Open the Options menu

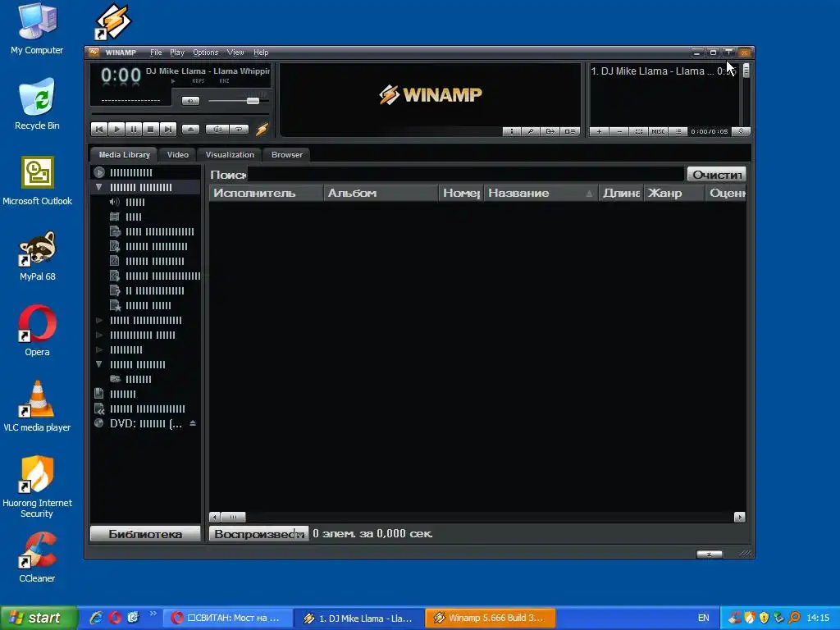[x=206, y=52]
